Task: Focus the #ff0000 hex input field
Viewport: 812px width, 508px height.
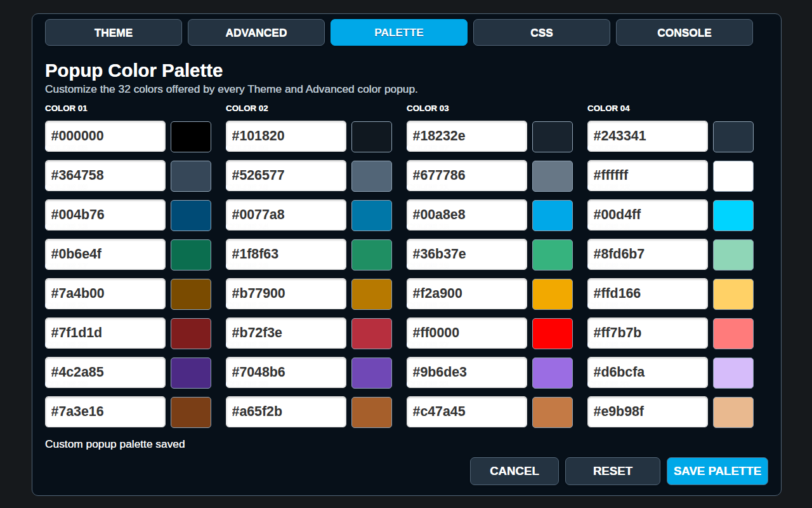Action: pos(467,333)
